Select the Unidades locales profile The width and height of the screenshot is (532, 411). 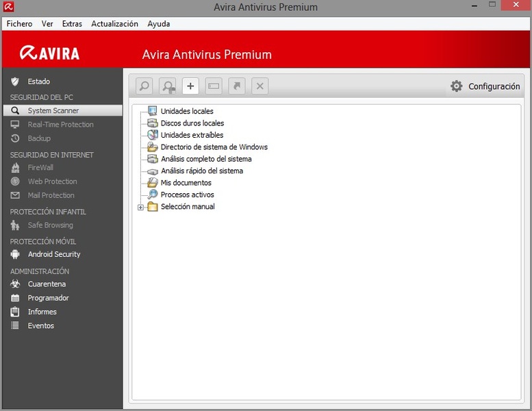click(187, 111)
